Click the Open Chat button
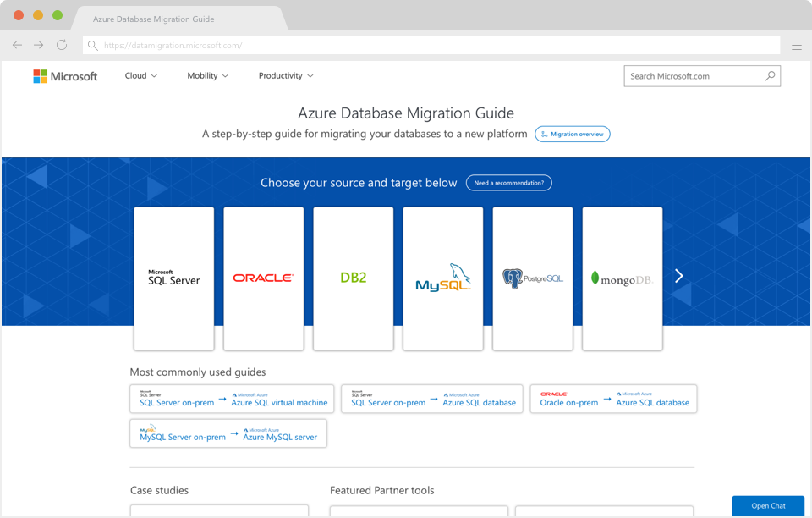 point(768,506)
